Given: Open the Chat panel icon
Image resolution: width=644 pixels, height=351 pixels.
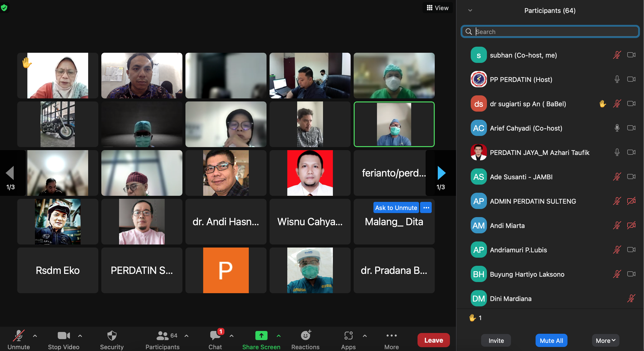Looking at the screenshot, I should (215, 336).
